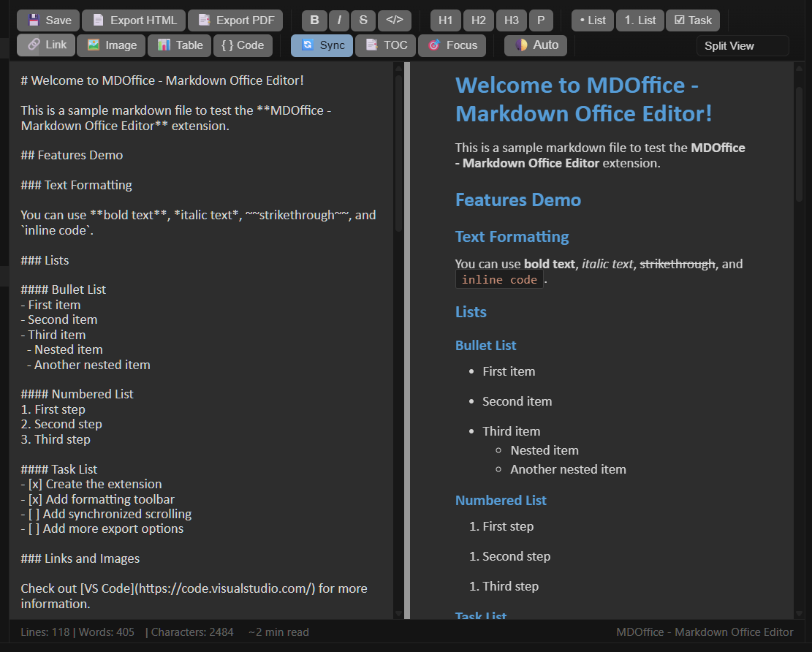This screenshot has width=812, height=652.
Task: Insert heading level 2 with H2
Action: pyautogui.click(x=479, y=20)
